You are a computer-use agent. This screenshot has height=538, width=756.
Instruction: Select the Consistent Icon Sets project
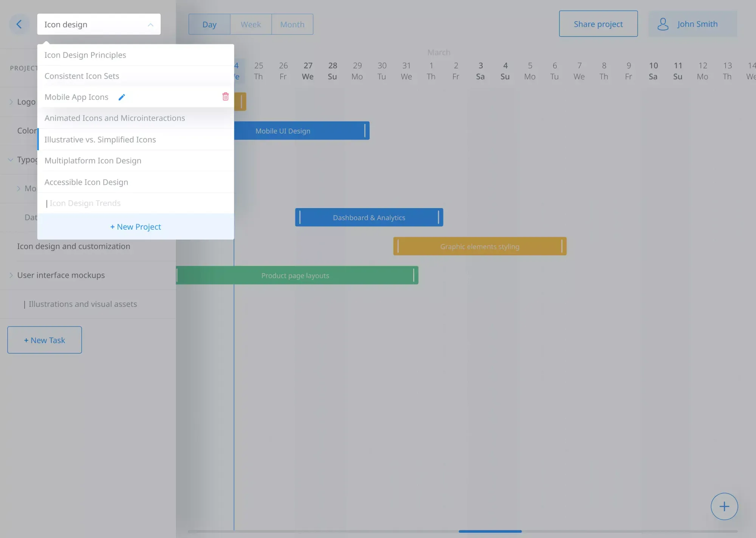click(x=82, y=76)
